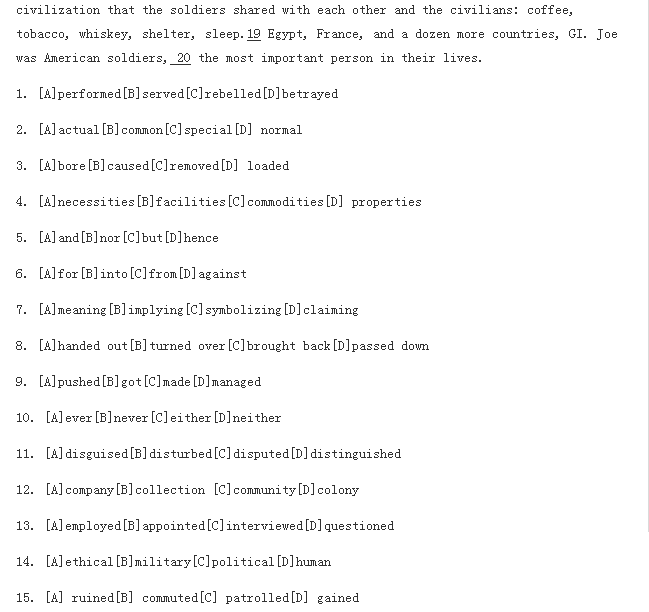Click [C]but in question 5
Image resolution: width=649 pixels, height=612 pixels.
143,238
